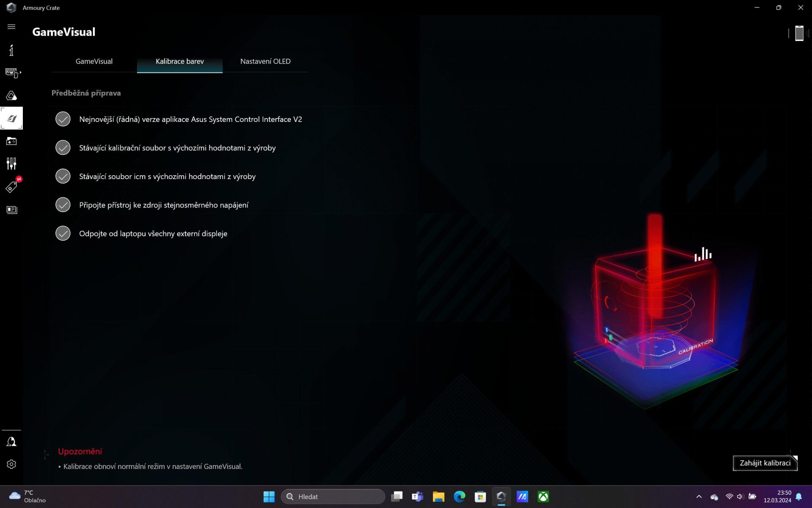Open the hamburger menu in sidebar
Screen dimensions: 812x508
click(x=11, y=27)
